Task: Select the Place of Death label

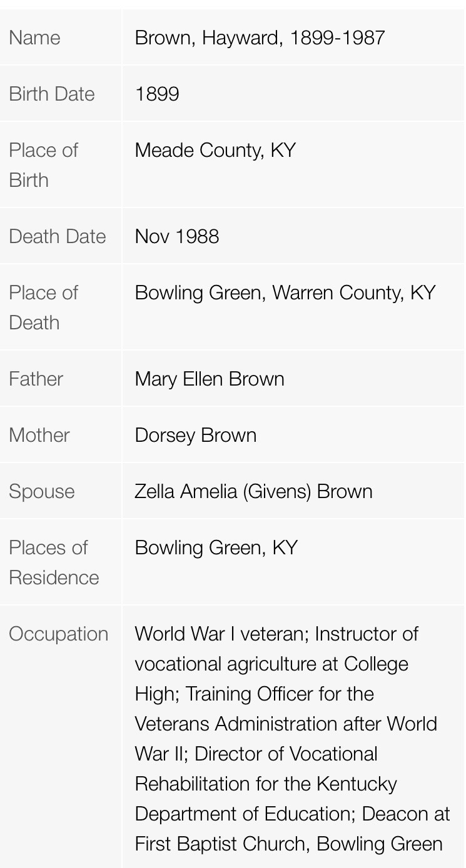Action: coord(43,307)
